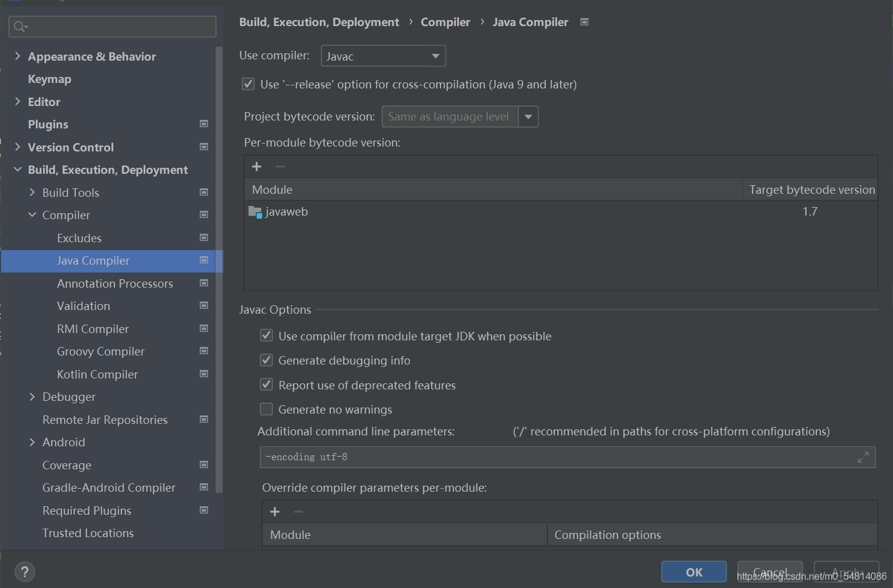
Task: Enable Generate no warnings checkbox
Action: coord(266,409)
